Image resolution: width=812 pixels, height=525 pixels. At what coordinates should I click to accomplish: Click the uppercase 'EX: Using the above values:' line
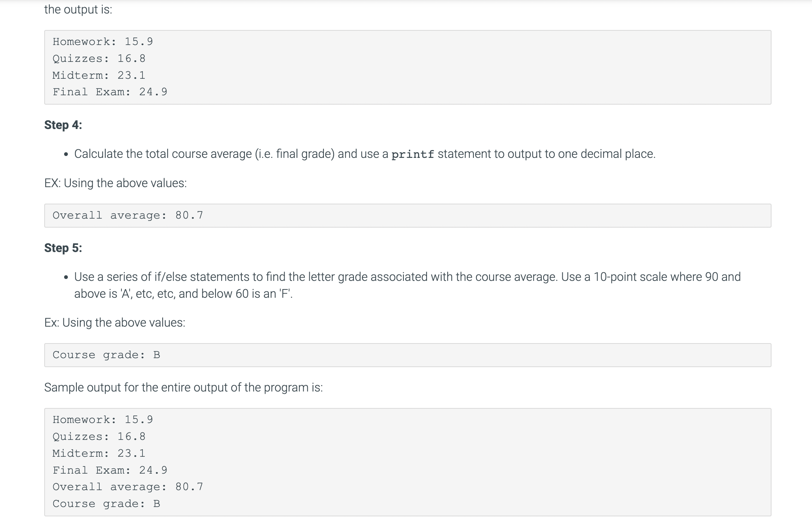tap(115, 183)
